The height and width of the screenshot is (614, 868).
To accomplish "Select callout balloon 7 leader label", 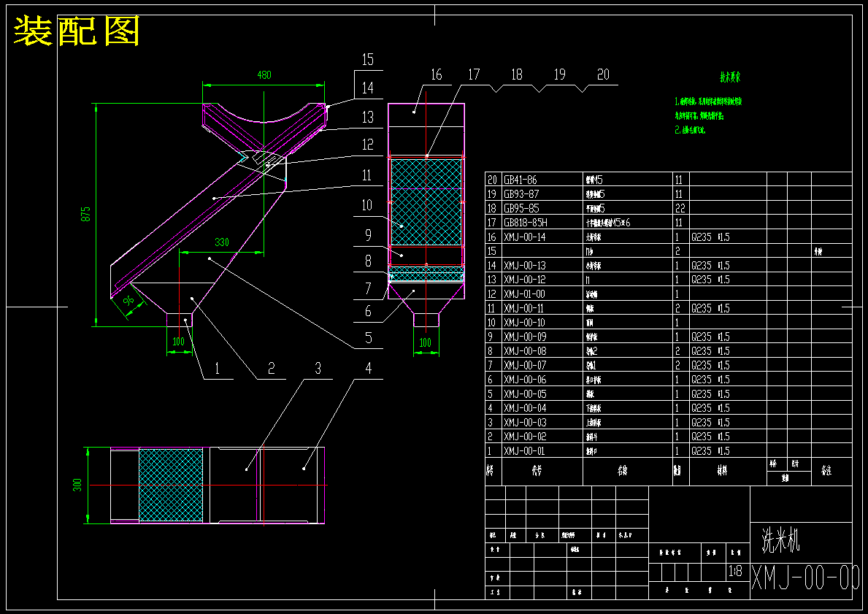I will click(368, 288).
